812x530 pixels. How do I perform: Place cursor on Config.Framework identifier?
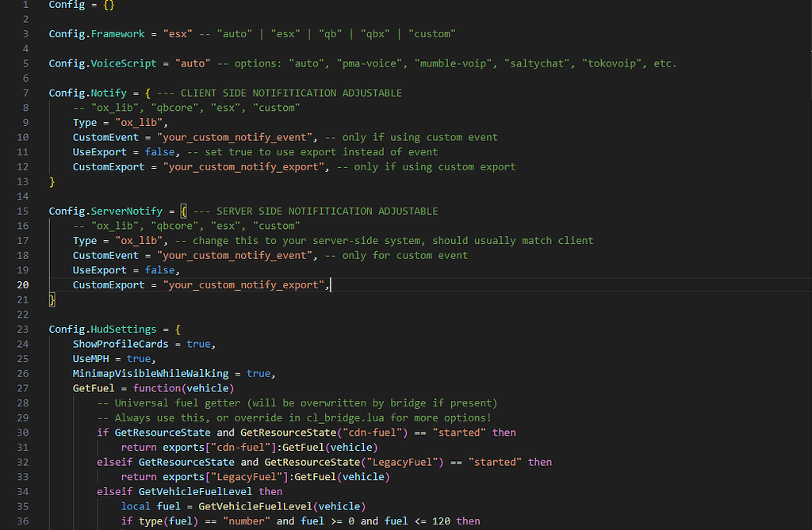[97, 33]
